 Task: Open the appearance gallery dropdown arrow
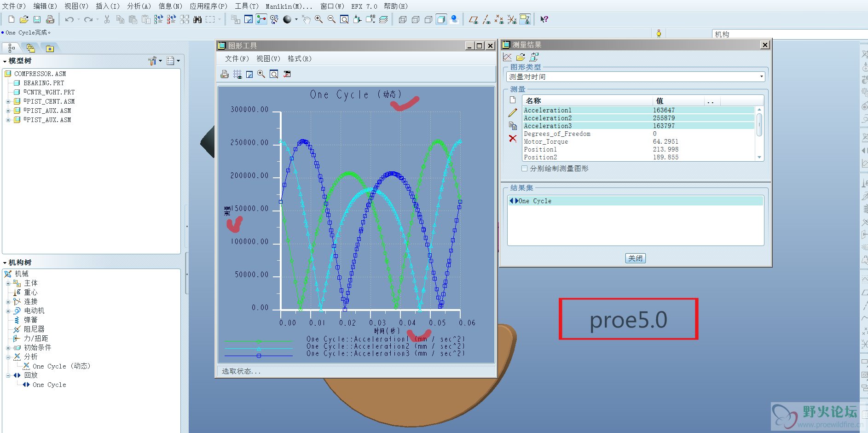[x=296, y=19]
